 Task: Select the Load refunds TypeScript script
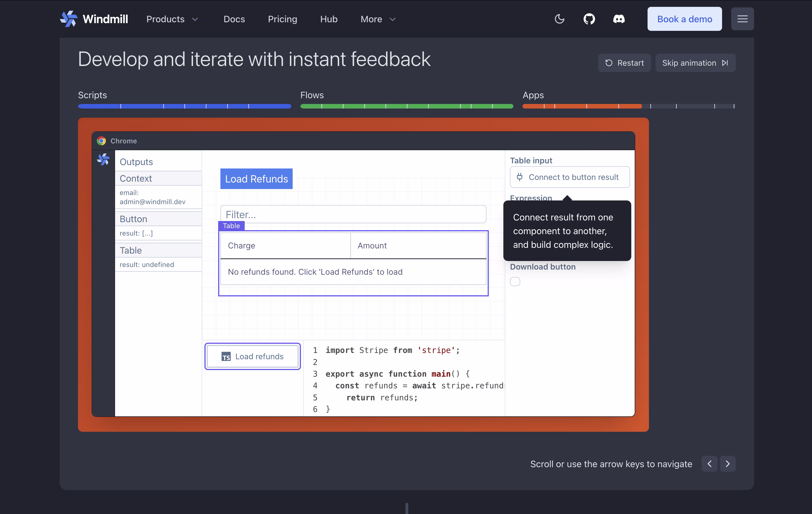click(x=253, y=356)
